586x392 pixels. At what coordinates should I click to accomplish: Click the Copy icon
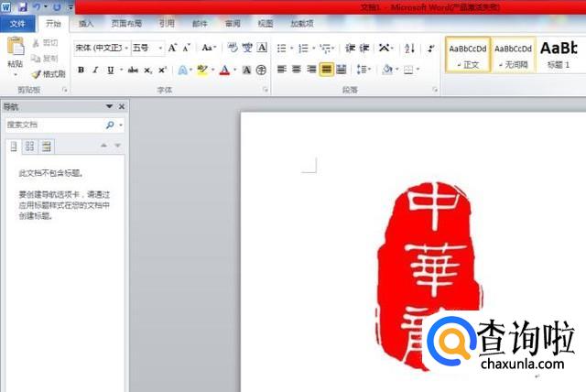[x=36, y=59]
